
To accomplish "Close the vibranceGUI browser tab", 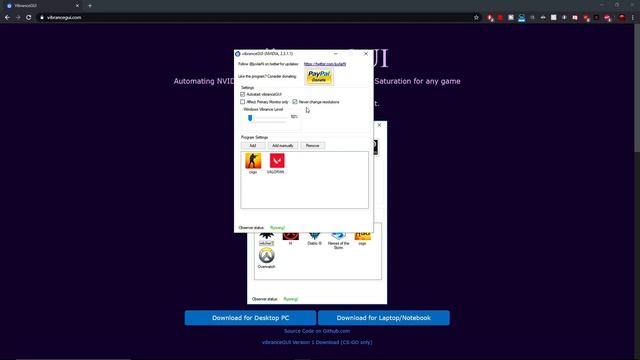I will click(x=77, y=6).
